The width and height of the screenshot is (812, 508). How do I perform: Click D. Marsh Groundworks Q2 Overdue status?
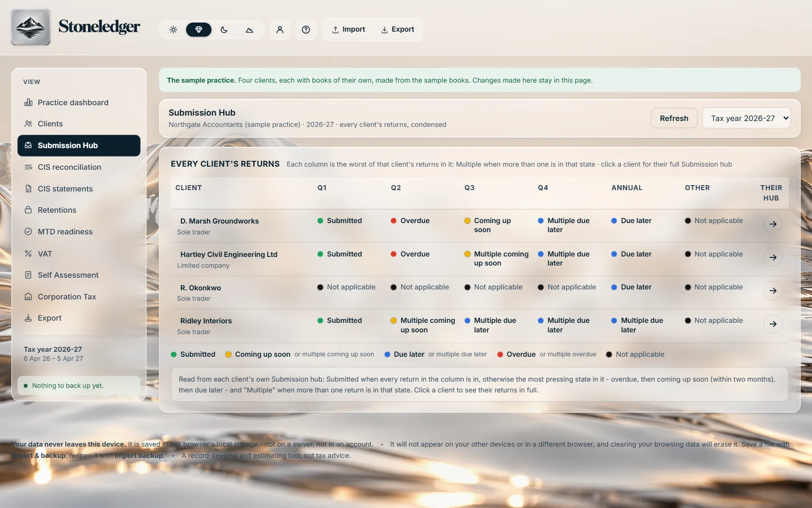tap(410, 220)
